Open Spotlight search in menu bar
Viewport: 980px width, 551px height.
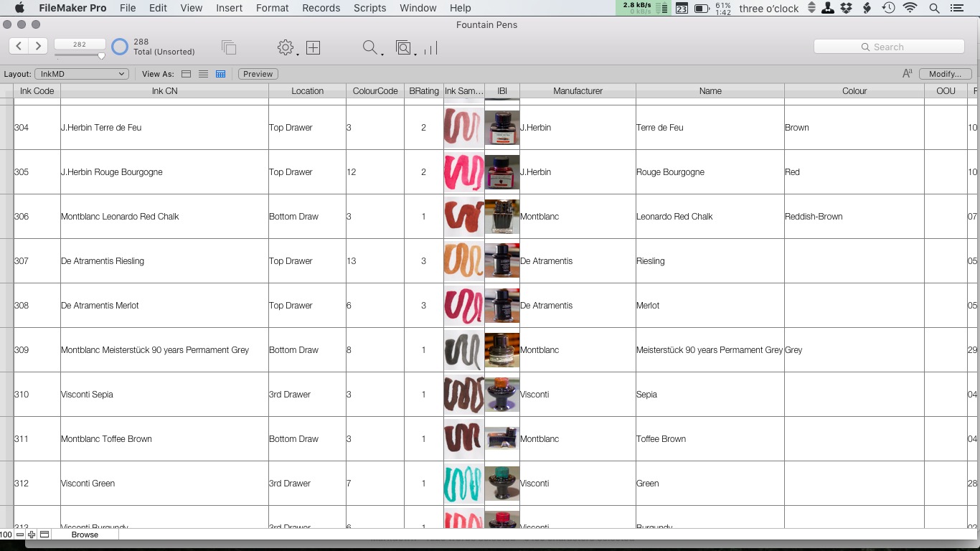pyautogui.click(x=934, y=8)
